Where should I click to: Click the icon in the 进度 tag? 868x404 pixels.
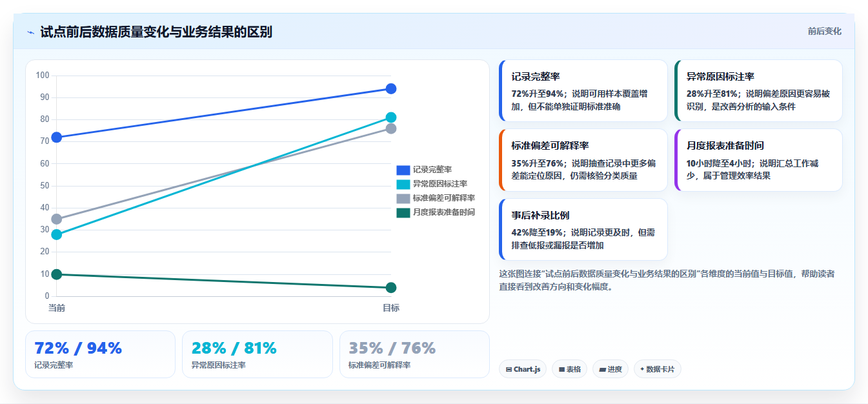click(x=603, y=370)
